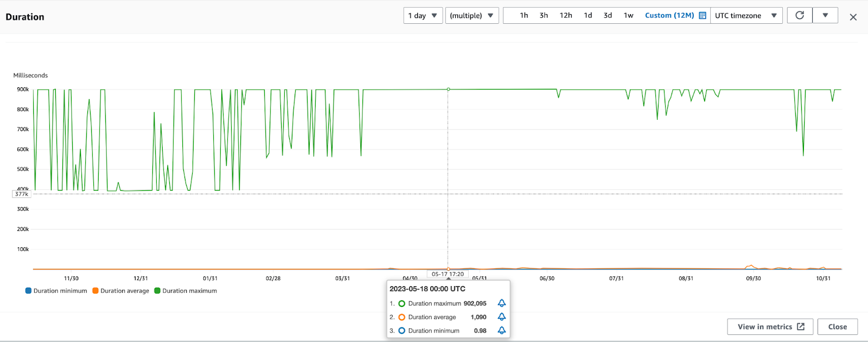868x342 pixels.
Task: Click the 100k y-axis label
Action: point(23,249)
